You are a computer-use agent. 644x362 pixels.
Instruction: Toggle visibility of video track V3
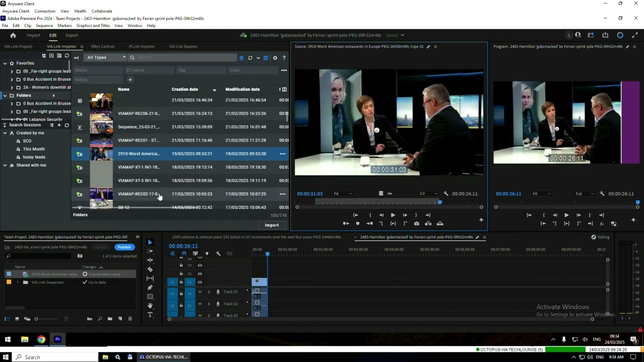200,265
